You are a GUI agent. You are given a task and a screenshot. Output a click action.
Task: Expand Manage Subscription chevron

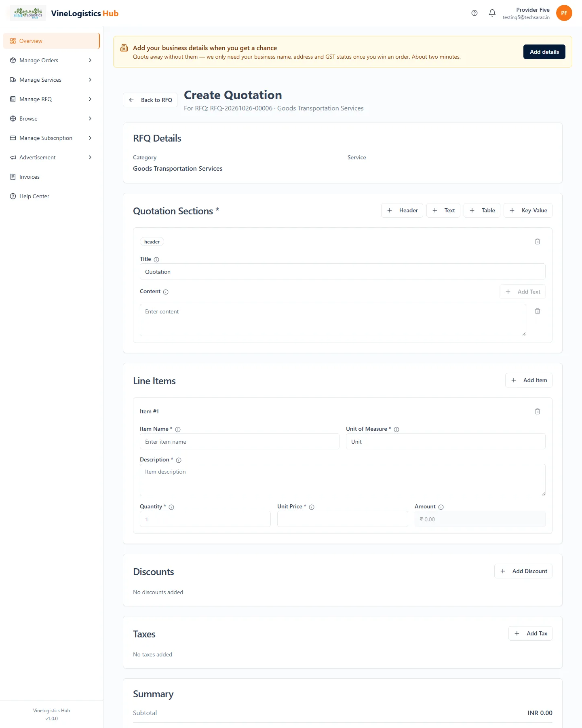coord(90,138)
